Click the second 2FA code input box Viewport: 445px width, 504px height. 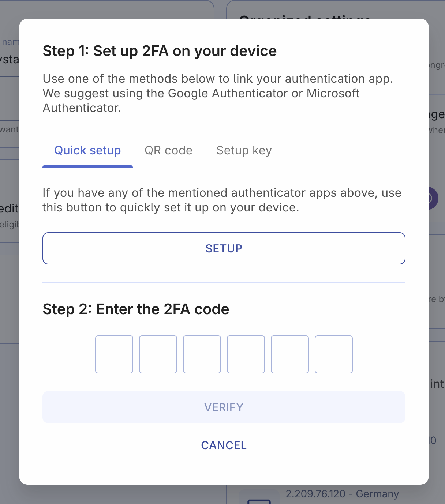(158, 354)
